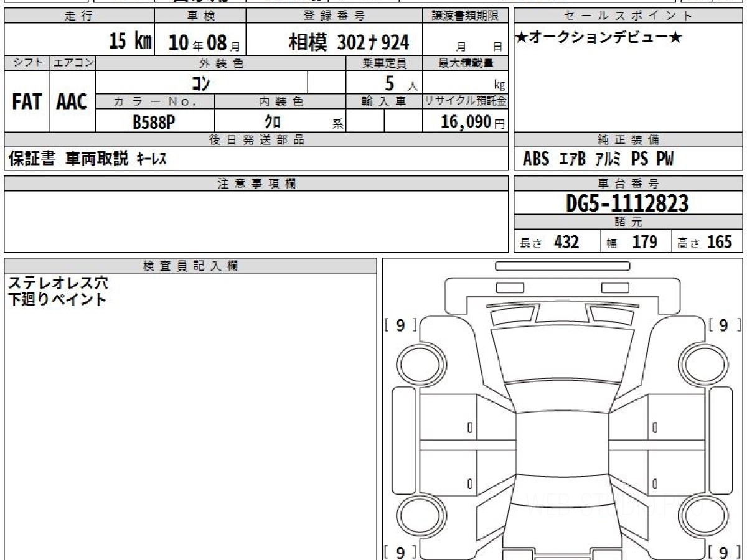Screen dimensions: 747x560
Task: Click the [9] tire rating at upper-right of diagram
Action: point(723,325)
